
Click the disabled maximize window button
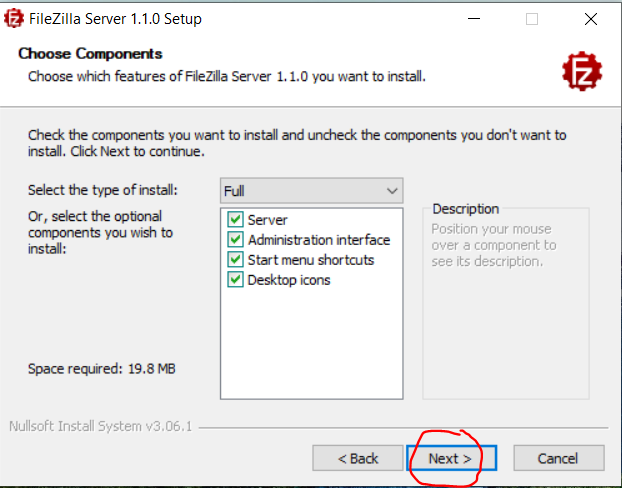[x=532, y=19]
